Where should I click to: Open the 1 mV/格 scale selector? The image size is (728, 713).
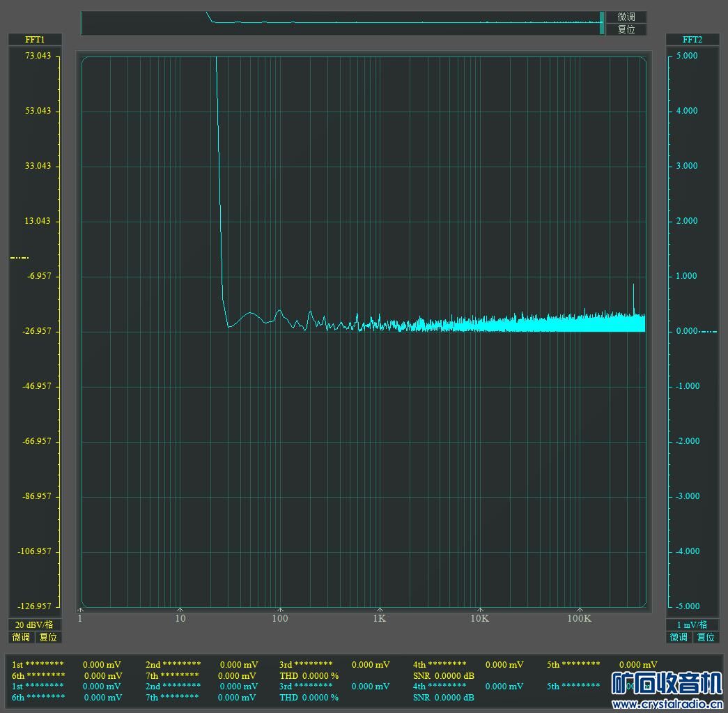click(692, 624)
